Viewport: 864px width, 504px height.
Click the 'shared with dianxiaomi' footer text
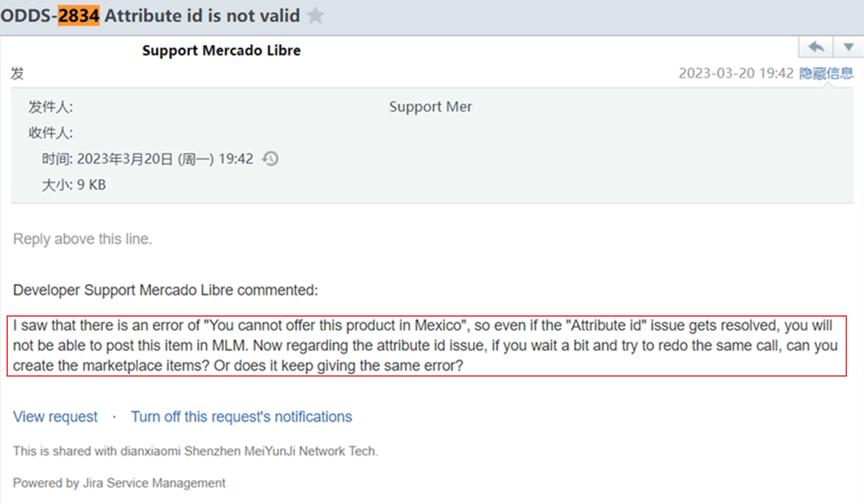tap(195, 451)
